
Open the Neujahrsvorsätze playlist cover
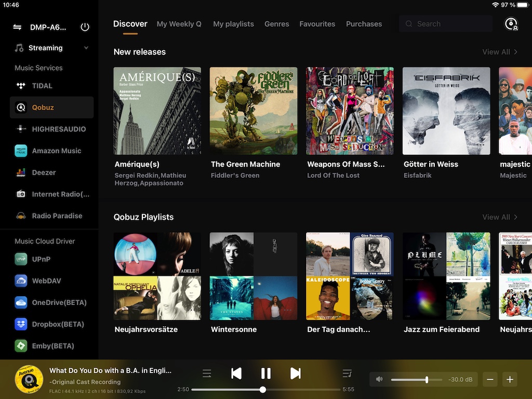point(157,276)
